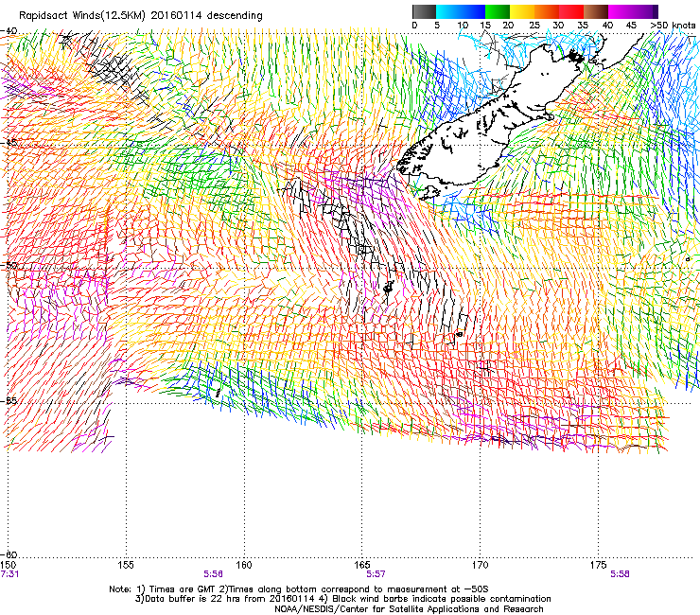Click the '-45' latitude label
700x615 pixels.
click(9, 143)
